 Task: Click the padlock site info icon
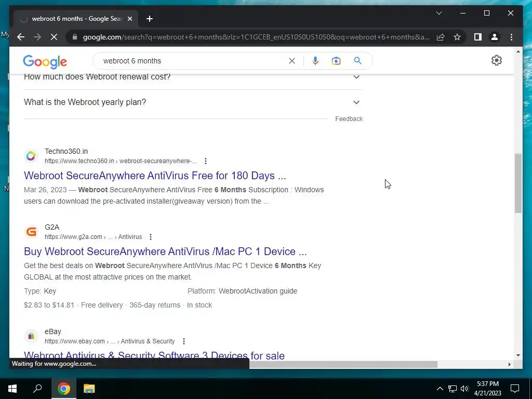[75, 37]
